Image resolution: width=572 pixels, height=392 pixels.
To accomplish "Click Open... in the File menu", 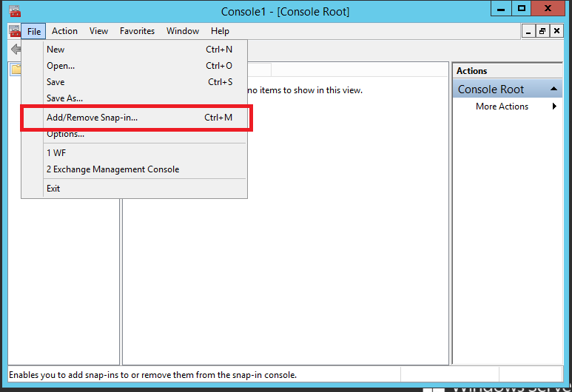I will 61,66.
